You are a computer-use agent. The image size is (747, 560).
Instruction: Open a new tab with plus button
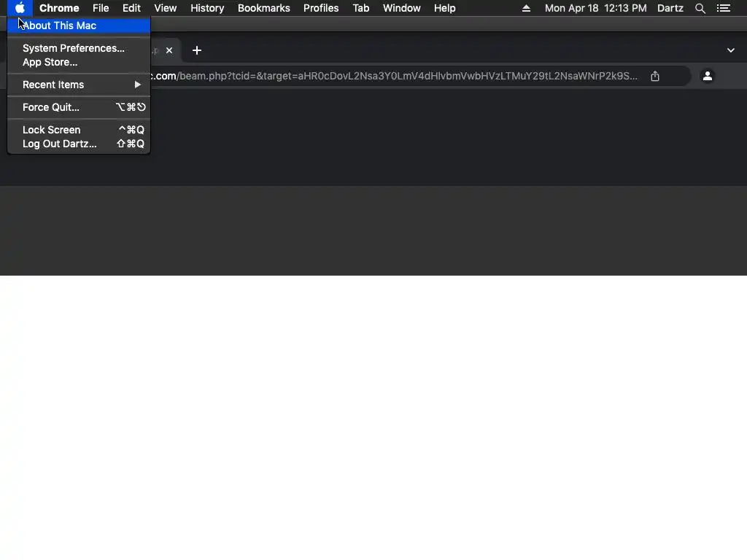(x=197, y=50)
